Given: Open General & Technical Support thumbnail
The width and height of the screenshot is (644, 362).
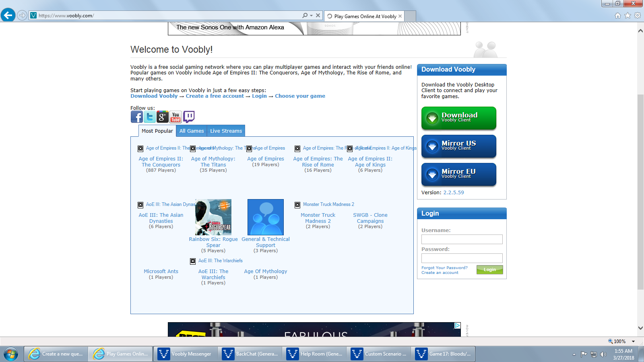Looking at the screenshot, I should [x=266, y=217].
